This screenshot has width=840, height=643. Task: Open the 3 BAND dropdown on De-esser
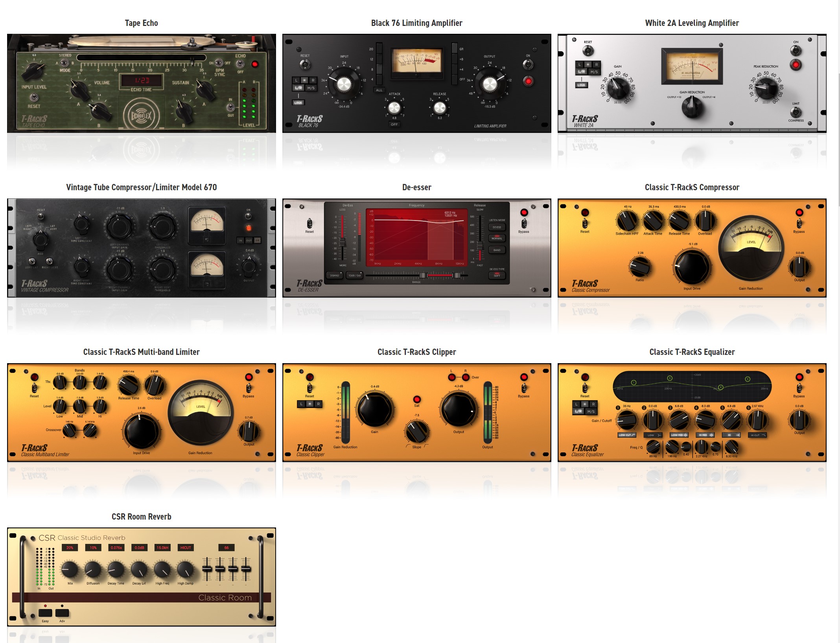pos(335,276)
